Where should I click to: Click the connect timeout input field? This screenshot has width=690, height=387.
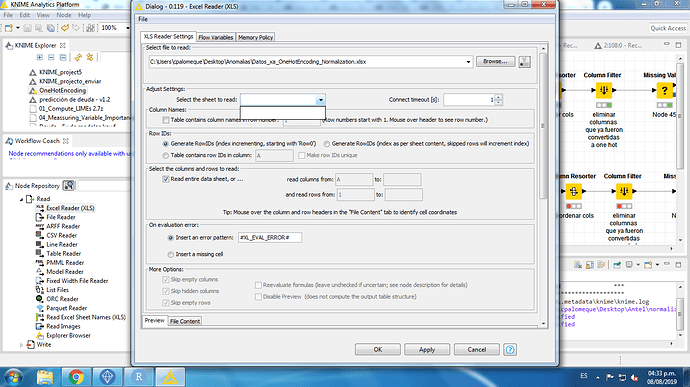coord(469,100)
